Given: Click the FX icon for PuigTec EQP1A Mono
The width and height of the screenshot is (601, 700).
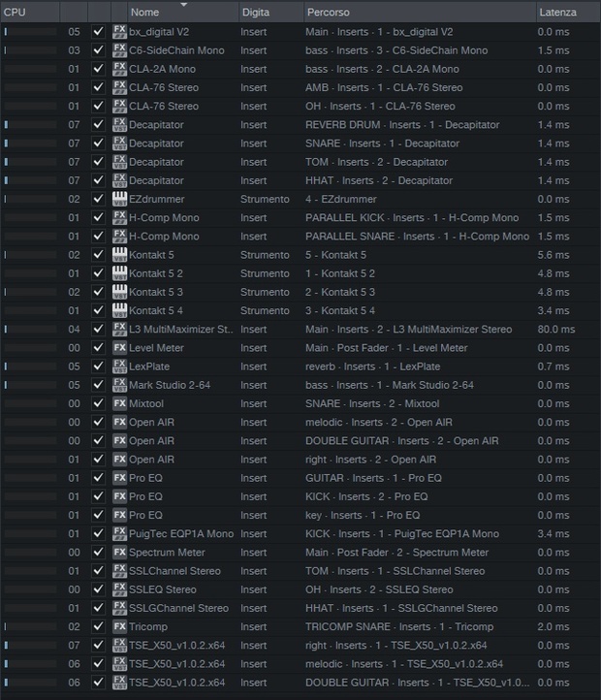Looking at the screenshot, I should 119,534.
